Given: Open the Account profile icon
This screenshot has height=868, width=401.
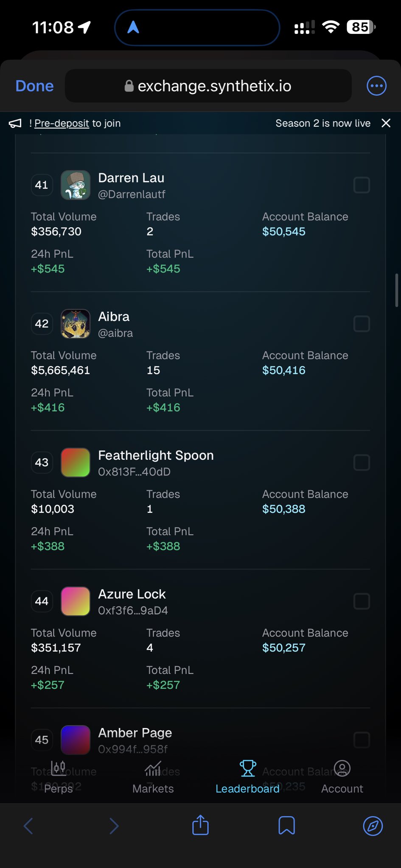Looking at the screenshot, I should click(342, 768).
